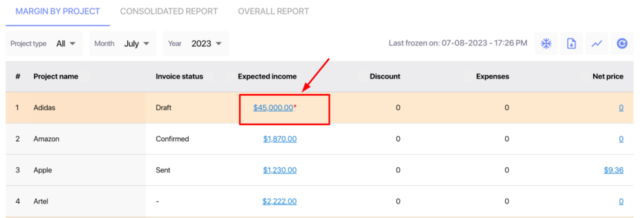644x218 pixels.
Task: Open the Month dropdown showing July
Action: click(x=123, y=43)
